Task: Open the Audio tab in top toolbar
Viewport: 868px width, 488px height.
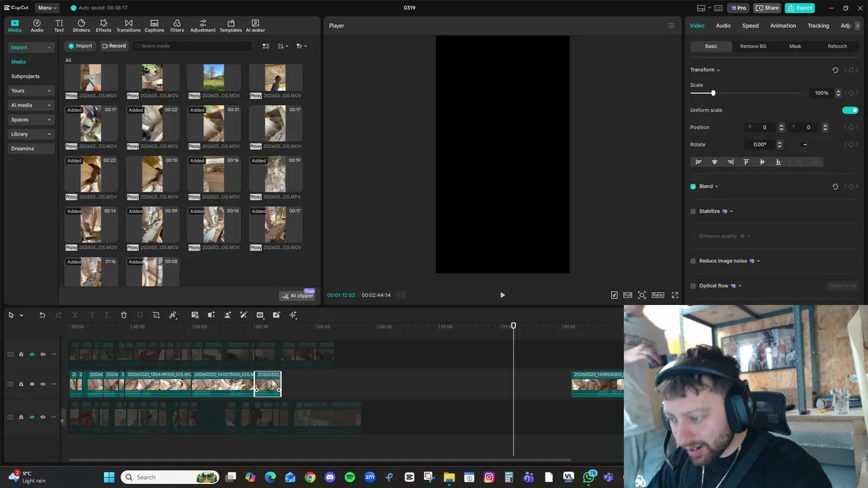Action: (37, 26)
